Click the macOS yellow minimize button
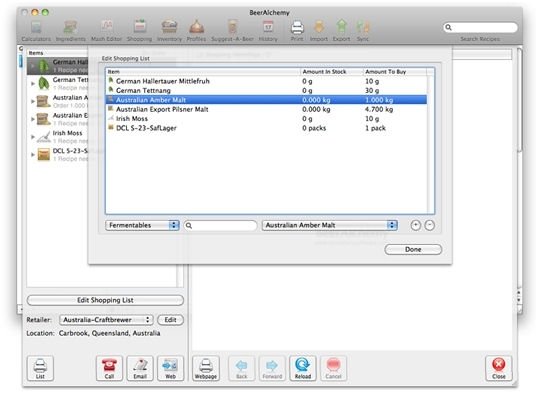Viewport: 539px width, 399px height. (35, 12)
